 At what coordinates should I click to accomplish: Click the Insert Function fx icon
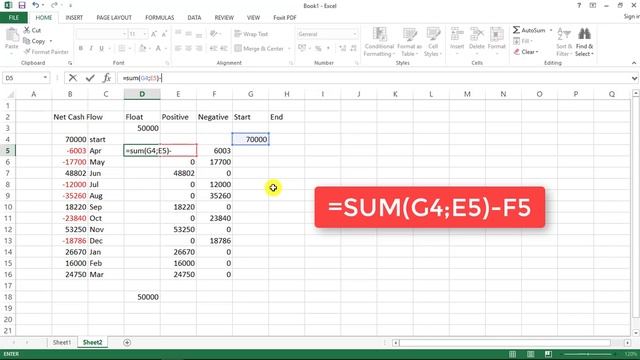tap(107, 78)
